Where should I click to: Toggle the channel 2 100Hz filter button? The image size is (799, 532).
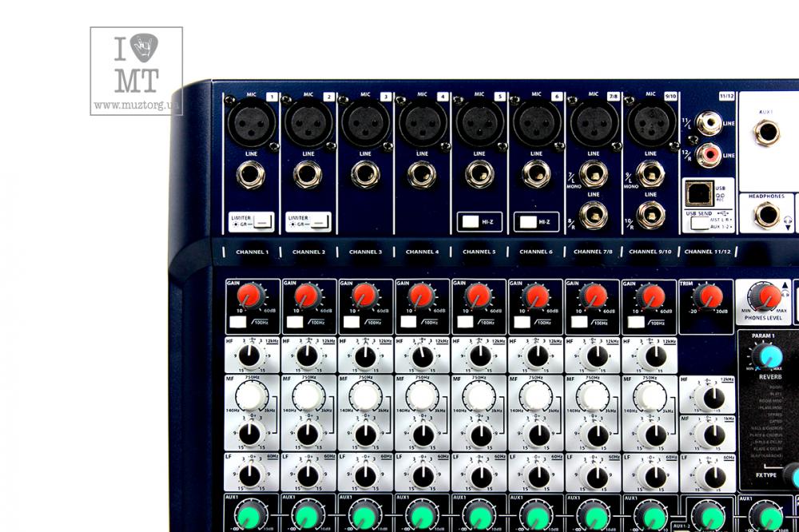pos(295,322)
